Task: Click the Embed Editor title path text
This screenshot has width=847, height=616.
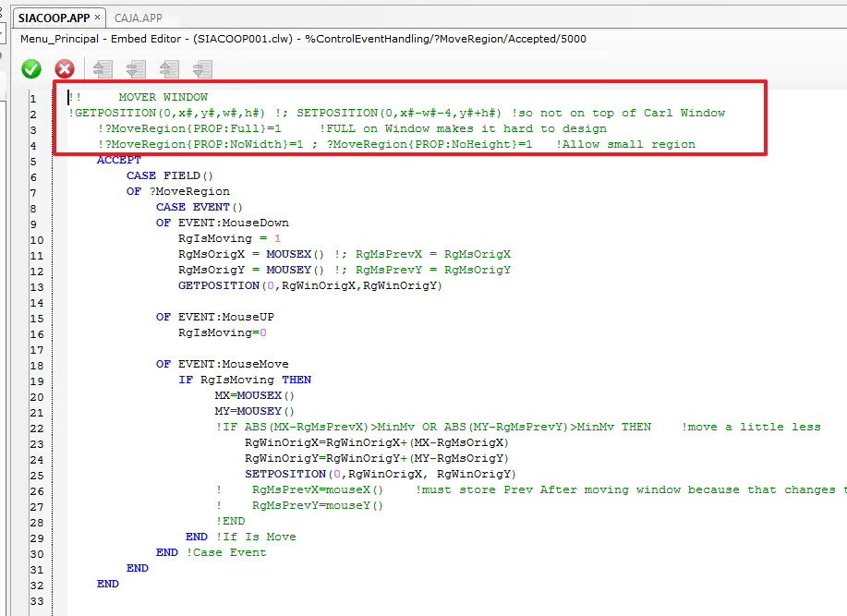Action: click(x=303, y=39)
